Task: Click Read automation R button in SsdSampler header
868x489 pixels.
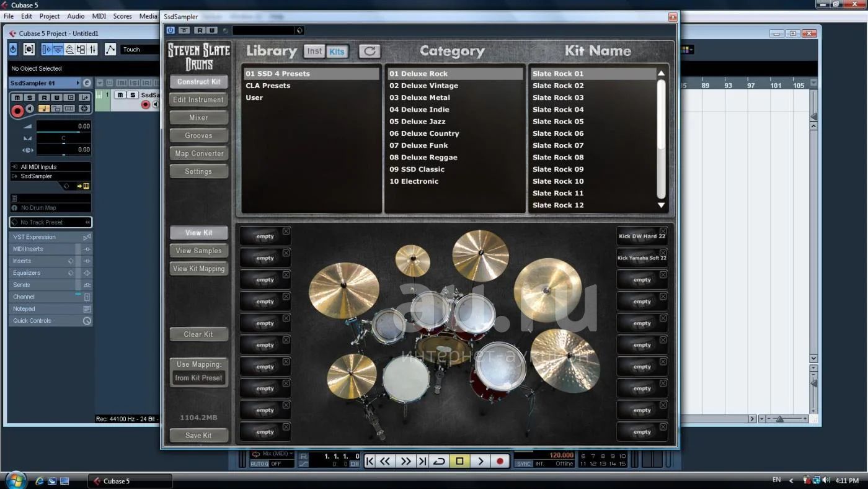Action: pos(200,30)
